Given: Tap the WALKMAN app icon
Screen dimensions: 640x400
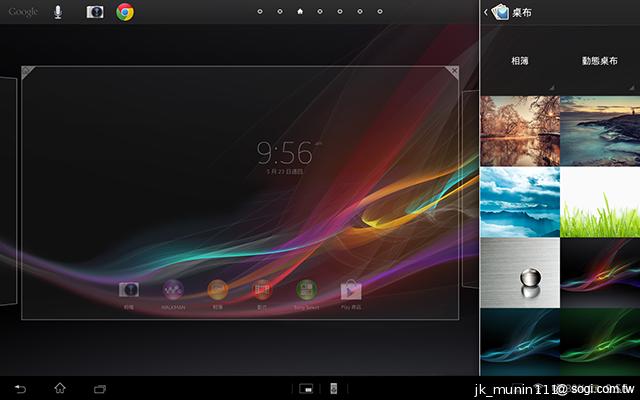Looking at the screenshot, I should pyautogui.click(x=173, y=294).
